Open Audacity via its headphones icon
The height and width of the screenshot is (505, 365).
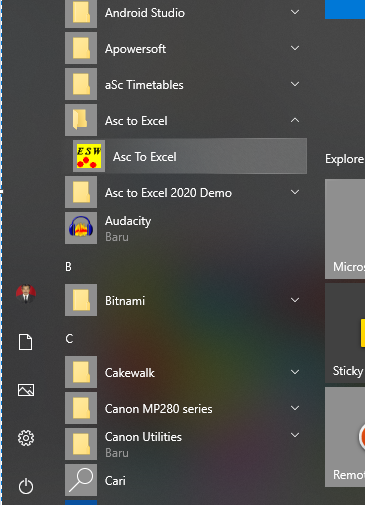[x=81, y=228]
